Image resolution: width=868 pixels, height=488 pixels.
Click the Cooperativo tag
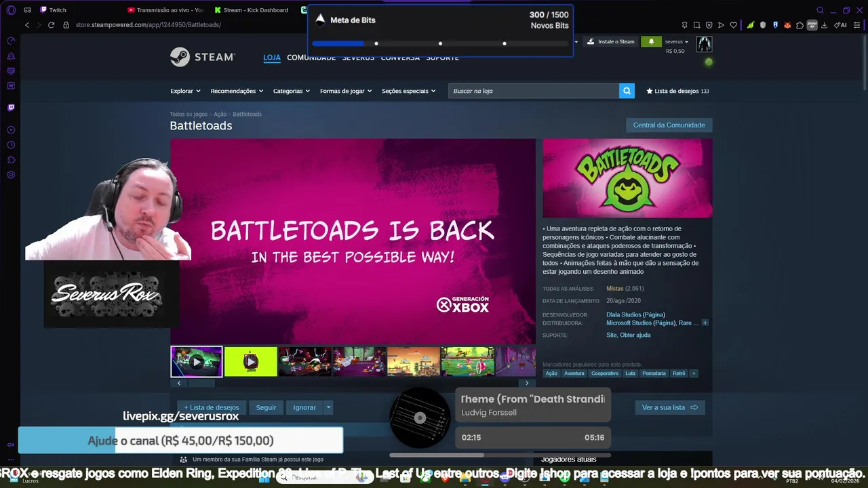[604, 373]
